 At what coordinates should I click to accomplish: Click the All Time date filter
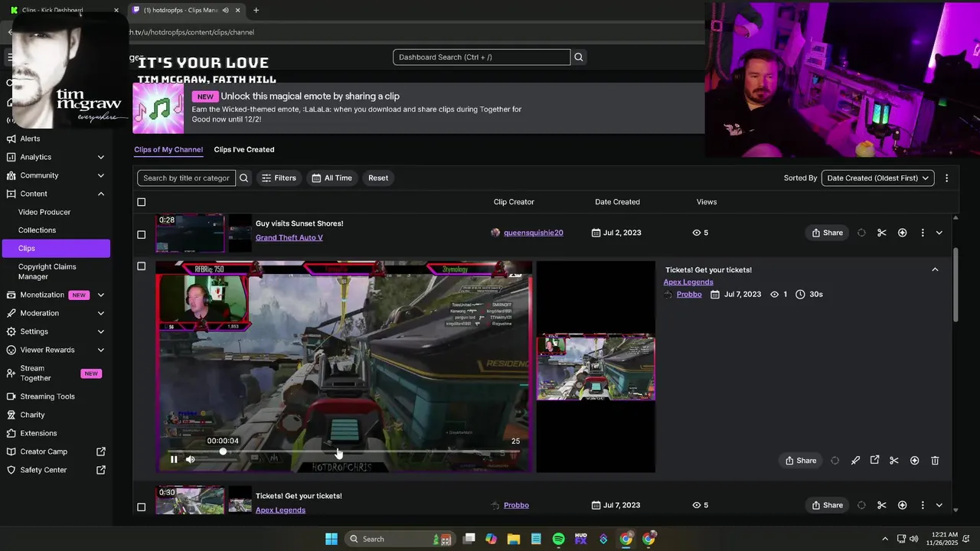pos(332,178)
